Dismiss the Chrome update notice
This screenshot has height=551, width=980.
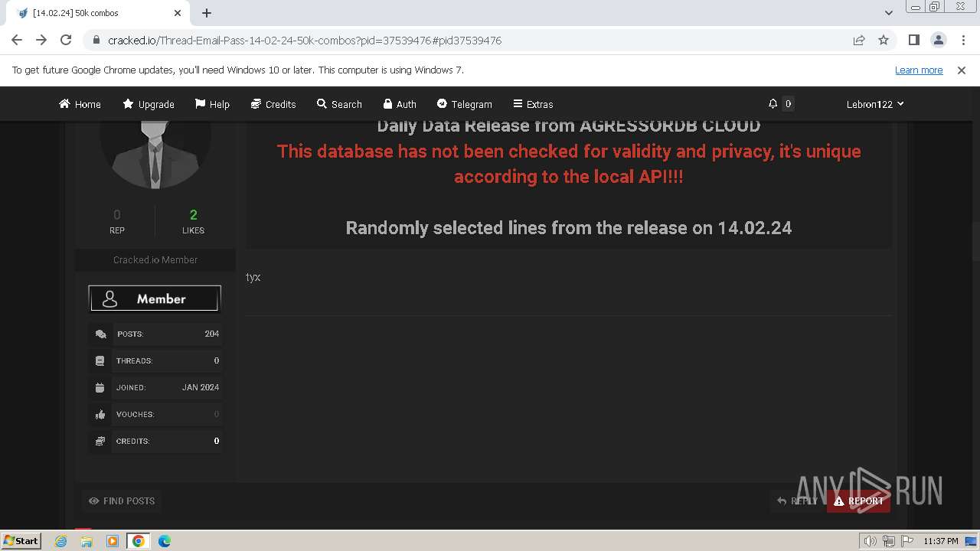(x=962, y=70)
